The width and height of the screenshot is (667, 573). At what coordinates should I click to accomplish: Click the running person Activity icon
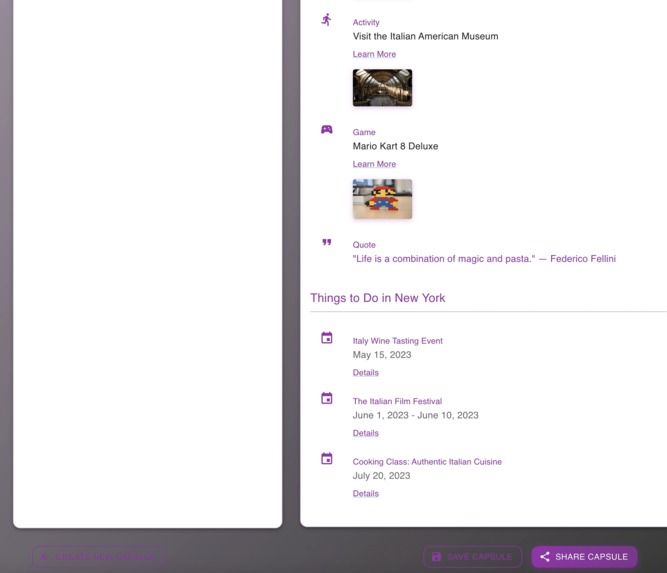coord(326,20)
